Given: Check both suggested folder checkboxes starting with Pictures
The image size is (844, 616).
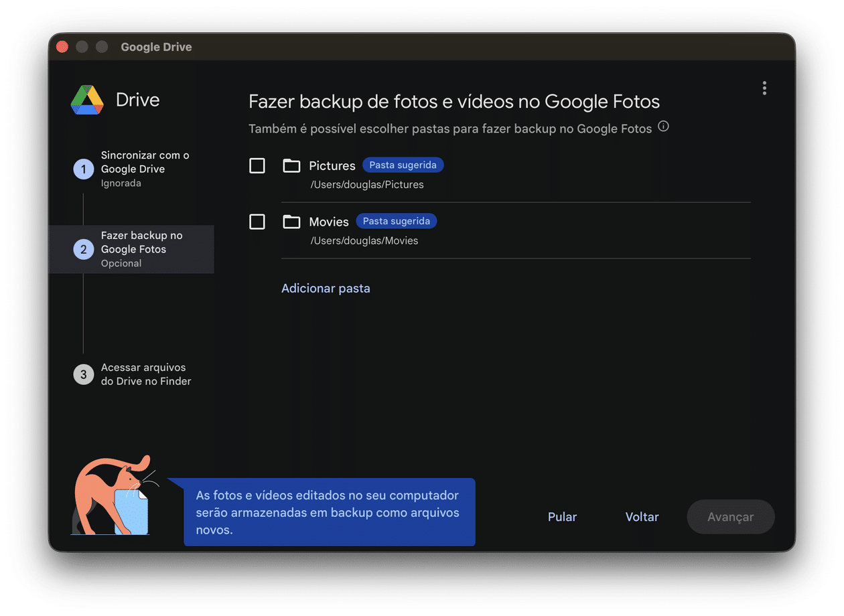Looking at the screenshot, I should tap(257, 165).
